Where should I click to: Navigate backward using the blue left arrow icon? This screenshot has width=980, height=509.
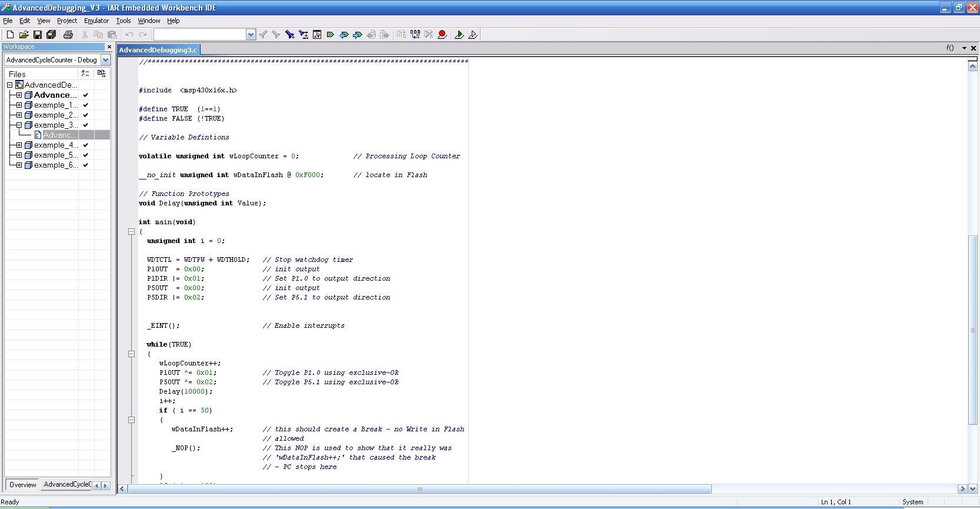[x=344, y=35]
